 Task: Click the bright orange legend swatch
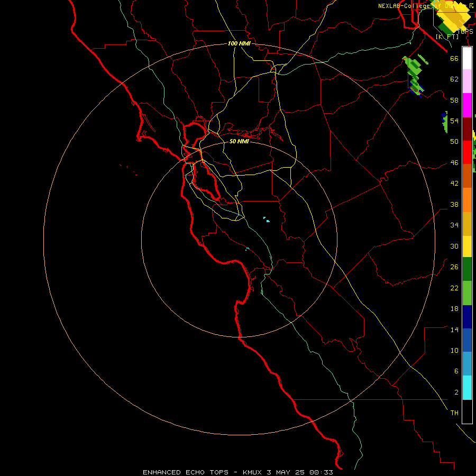467,200
